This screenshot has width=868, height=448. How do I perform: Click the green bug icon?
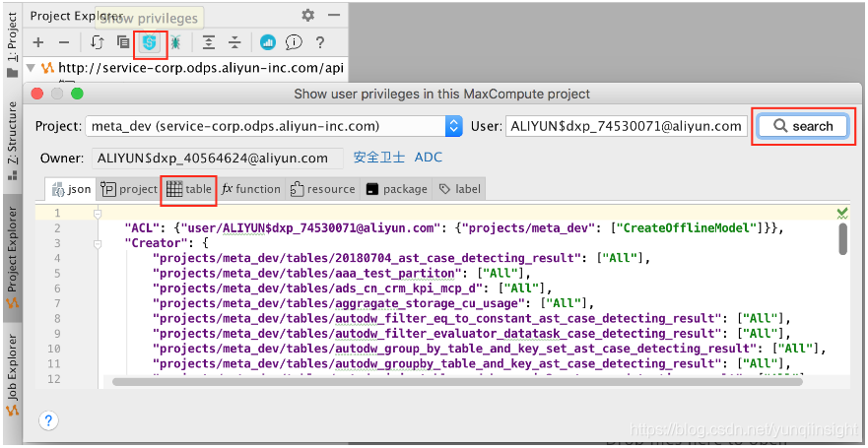(x=175, y=42)
